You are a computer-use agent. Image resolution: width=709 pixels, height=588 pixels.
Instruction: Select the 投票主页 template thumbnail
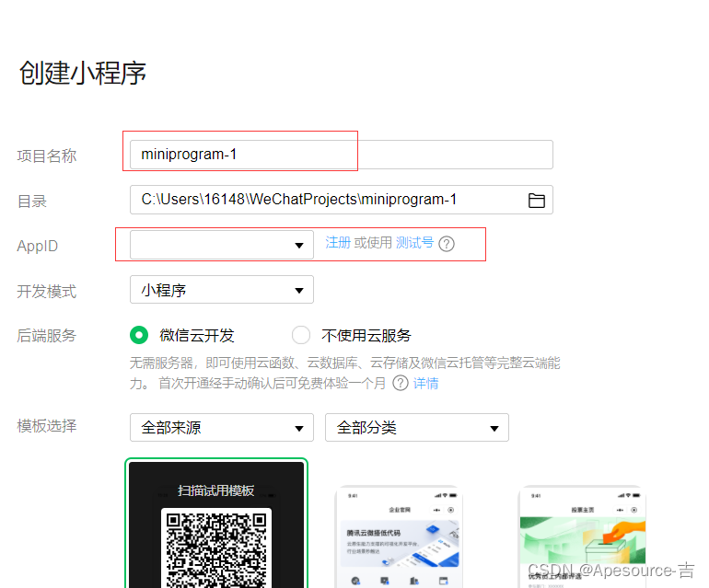[x=582, y=536]
